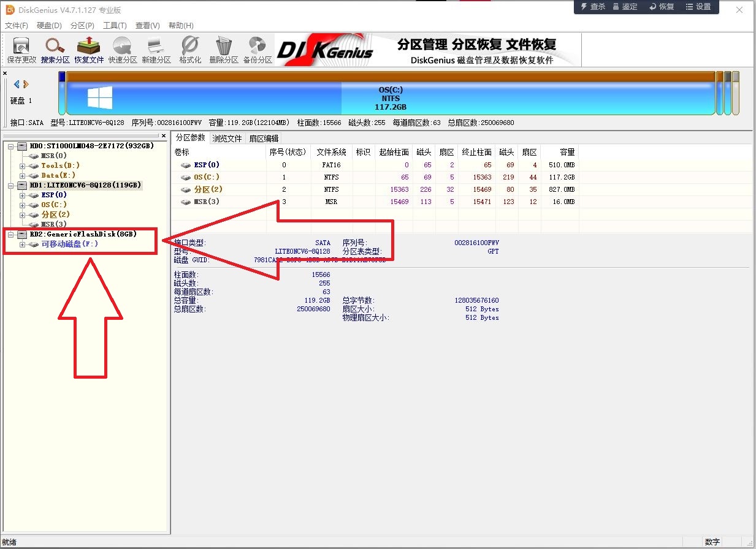
Task: Collapse the HD1:LITEONCV6-8Q128 disk node
Action: click(x=11, y=185)
